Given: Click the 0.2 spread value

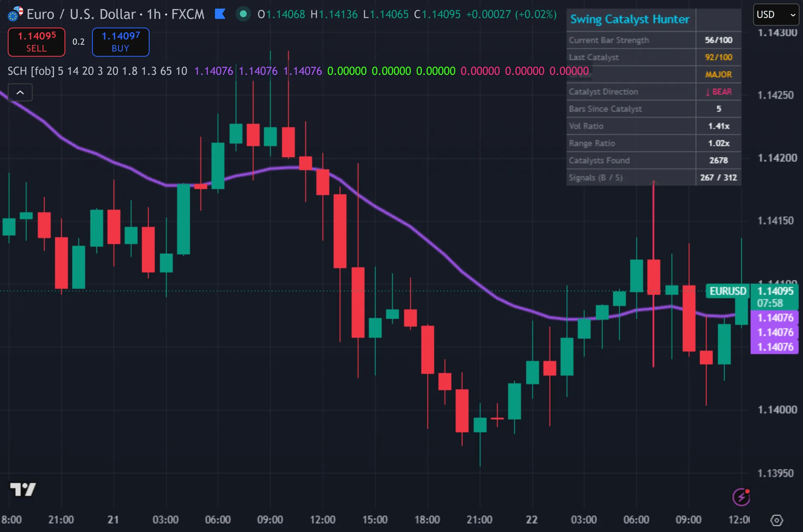Looking at the screenshot, I should (79, 42).
